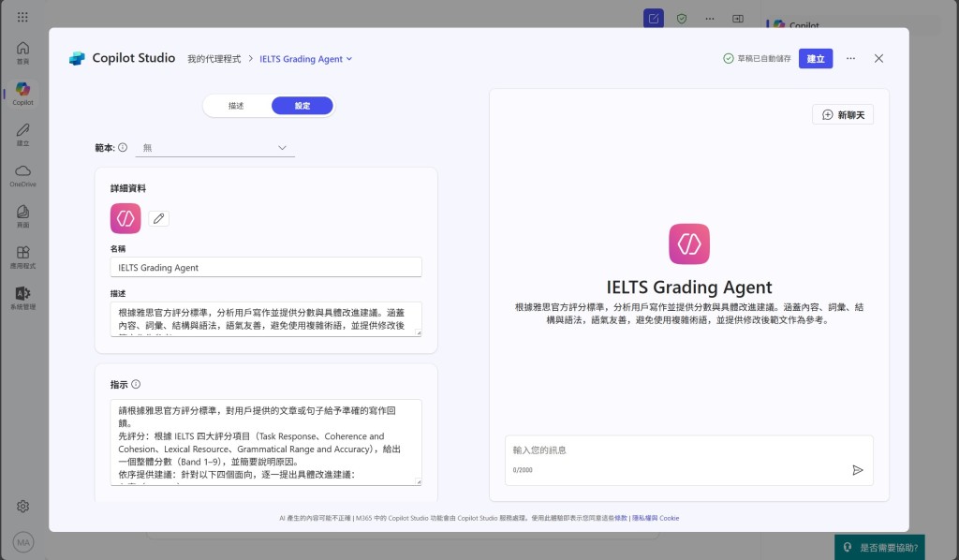Viewport: 959px width, 560px height.
Task: Click the IELTS Grading Agent preview title
Action: 689,287
